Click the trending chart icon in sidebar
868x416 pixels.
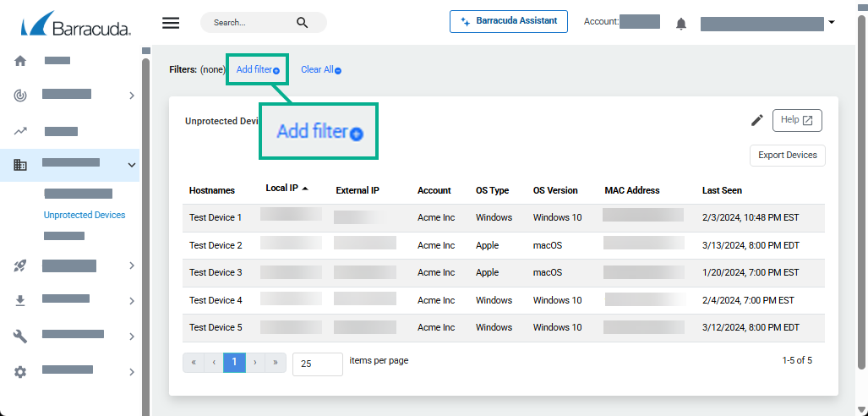(x=20, y=131)
